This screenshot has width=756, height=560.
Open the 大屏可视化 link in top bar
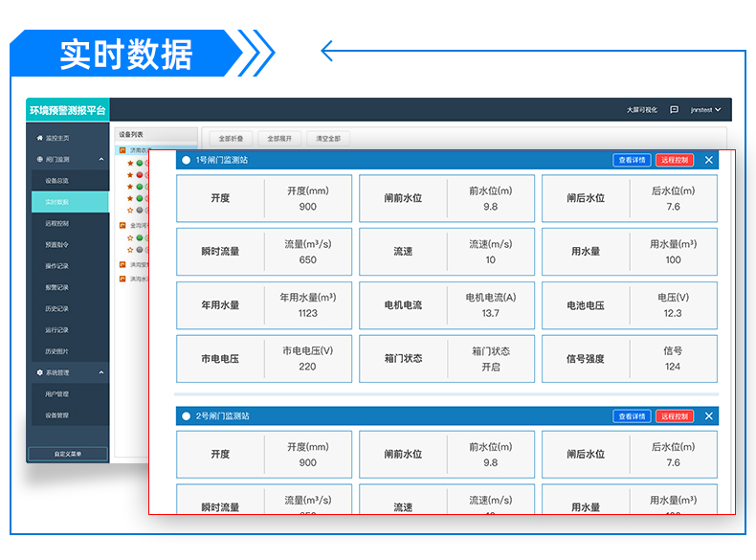[642, 110]
